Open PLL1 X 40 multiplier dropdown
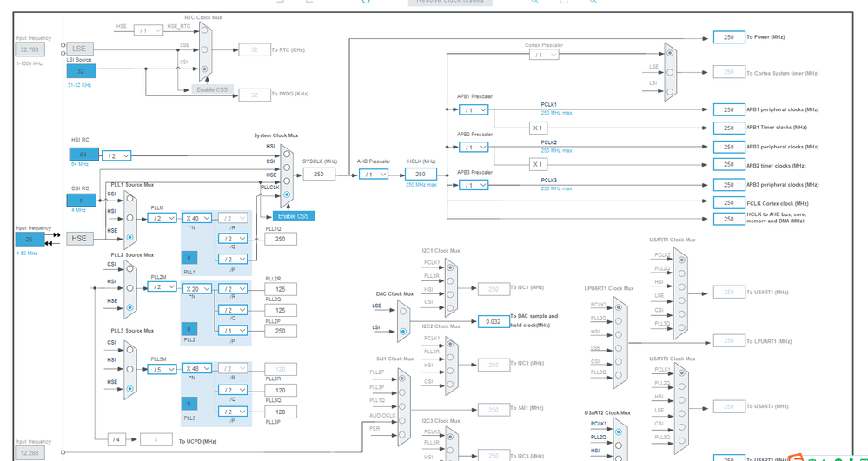Image resolution: width=868 pixels, height=461 pixels. (x=197, y=218)
